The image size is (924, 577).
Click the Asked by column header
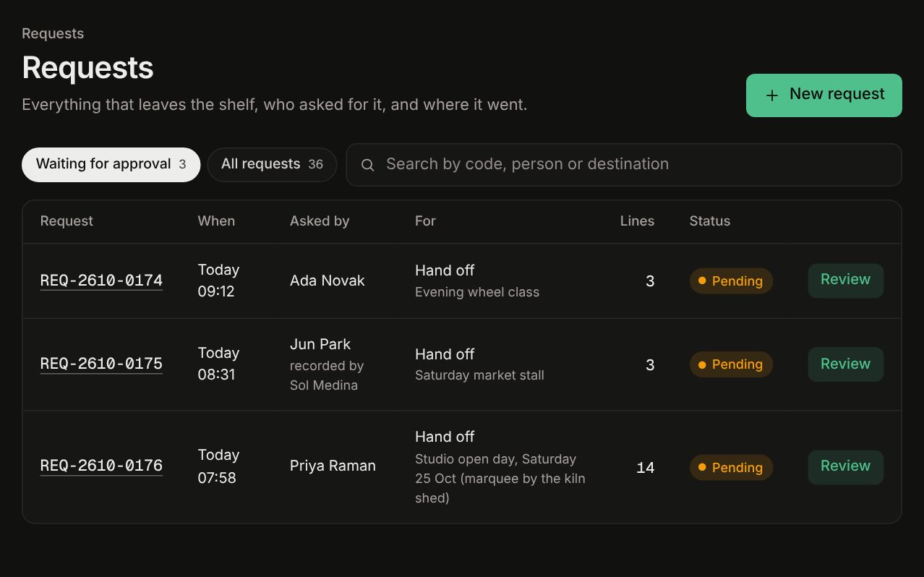click(x=320, y=221)
